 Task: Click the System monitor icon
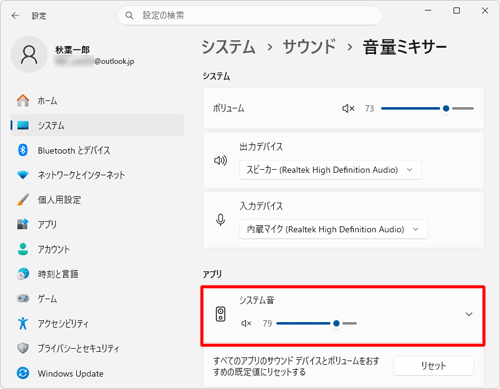click(x=23, y=125)
